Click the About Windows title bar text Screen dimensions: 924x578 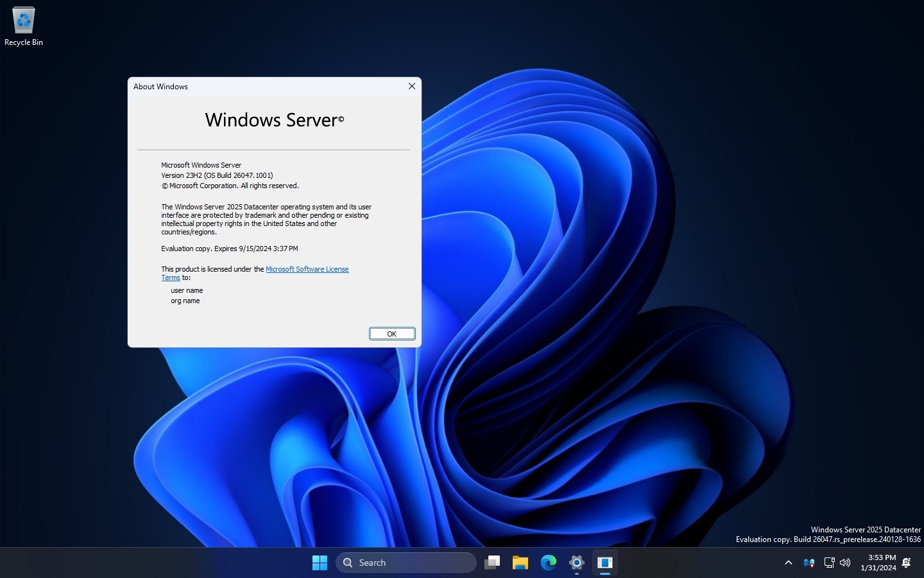coord(160,87)
